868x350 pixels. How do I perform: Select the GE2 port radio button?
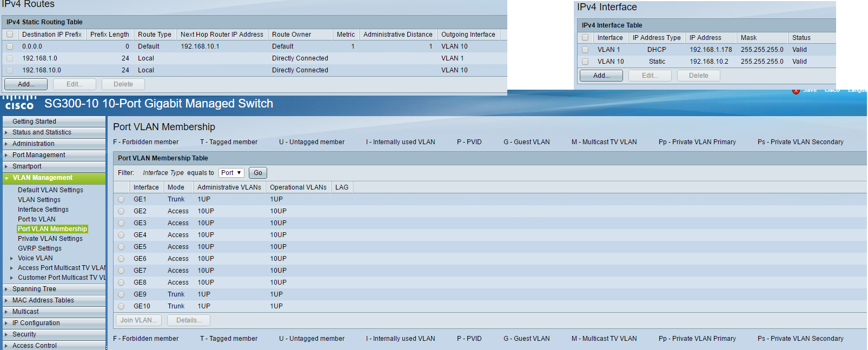[121, 211]
